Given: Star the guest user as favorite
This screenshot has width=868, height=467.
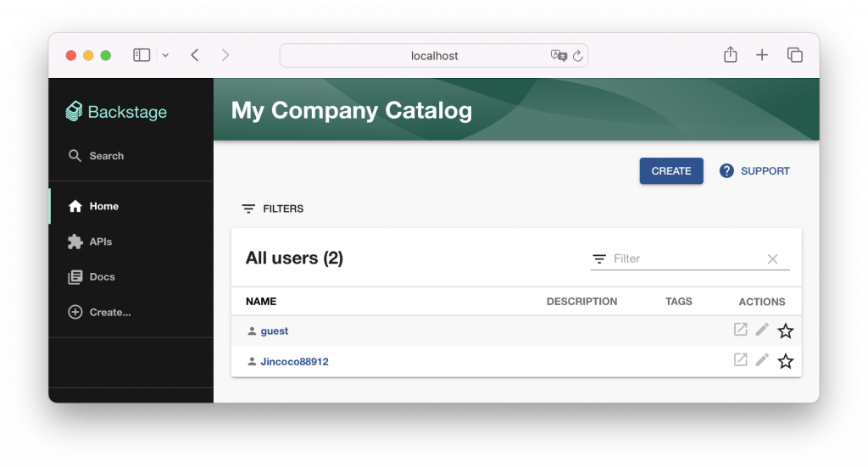Looking at the screenshot, I should pyautogui.click(x=786, y=331).
